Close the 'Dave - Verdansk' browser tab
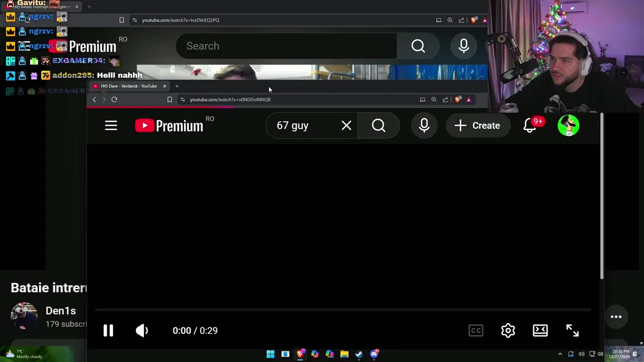This screenshot has width=644, height=362. pyautogui.click(x=164, y=86)
